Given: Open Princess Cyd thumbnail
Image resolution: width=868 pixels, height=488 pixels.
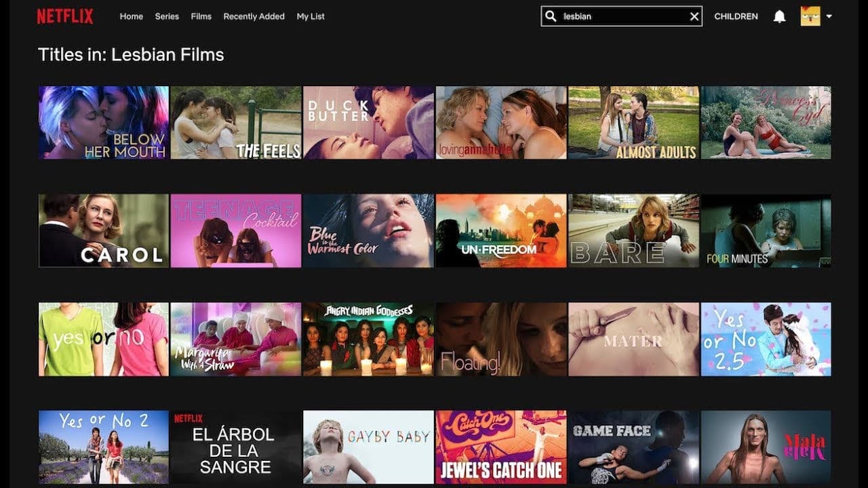Looking at the screenshot, I should 766,123.
